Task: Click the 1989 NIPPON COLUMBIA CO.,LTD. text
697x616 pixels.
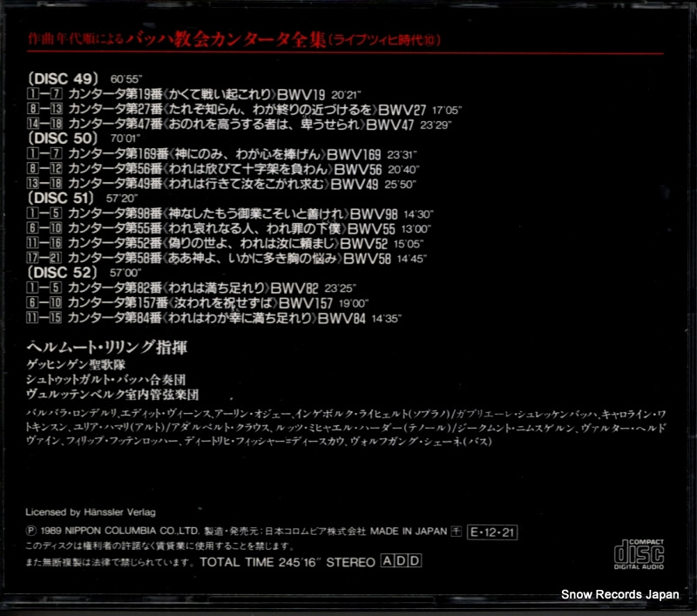Action: (120, 531)
